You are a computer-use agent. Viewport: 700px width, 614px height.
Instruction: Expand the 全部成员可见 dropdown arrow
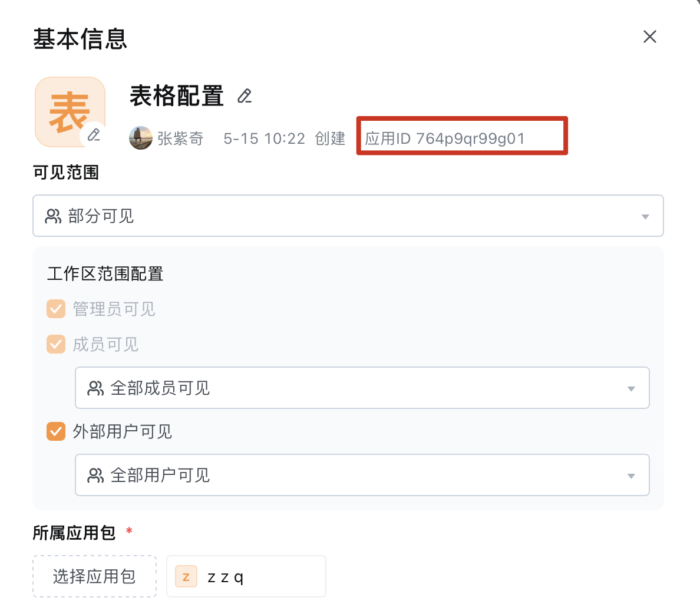pyautogui.click(x=631, y=388)
